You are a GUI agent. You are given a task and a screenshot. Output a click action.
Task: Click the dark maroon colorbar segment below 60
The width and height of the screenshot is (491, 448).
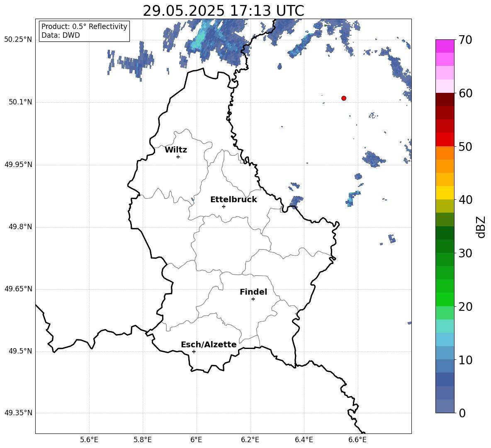pyautogui.click(x=445, y=99)
